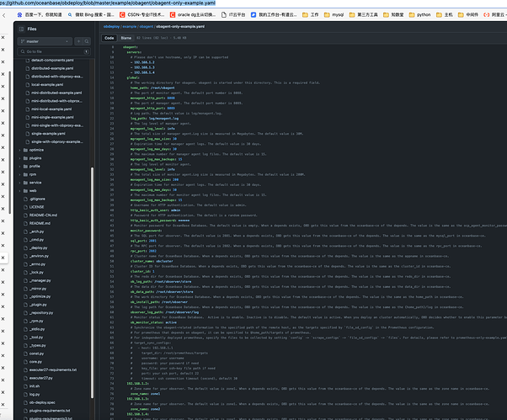
Task: Open executer27.py in file tree
Action: (40, 378)
